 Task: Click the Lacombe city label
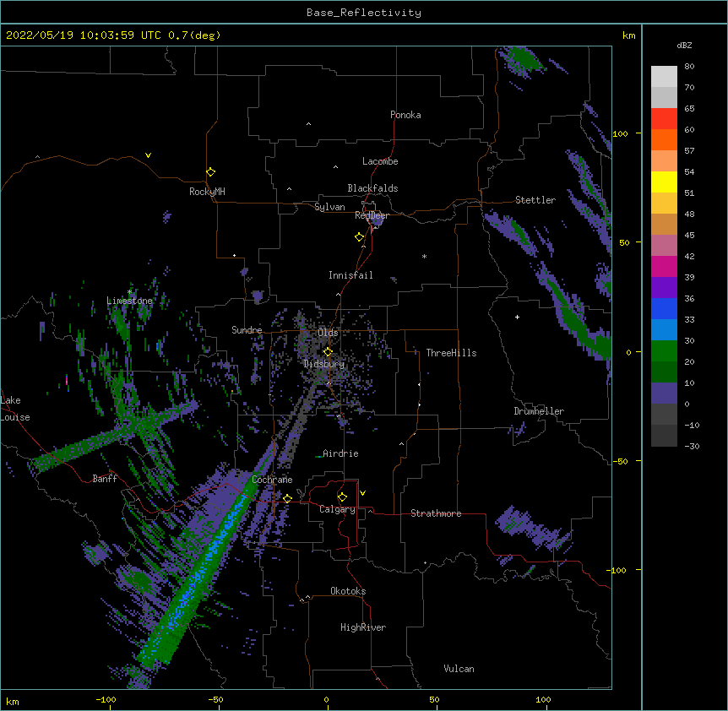click(x=380, y=161)
